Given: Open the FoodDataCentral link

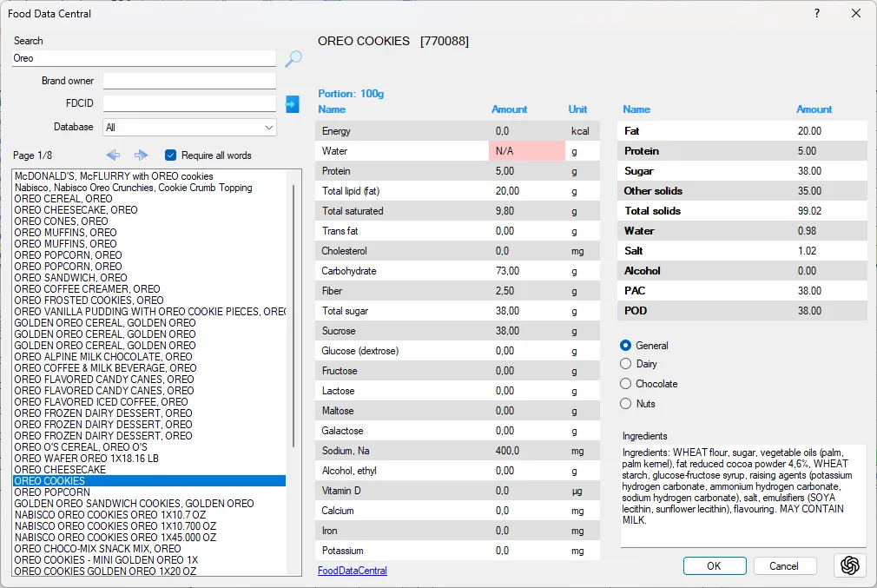Looking at the screenshot, I should point(353,571).
